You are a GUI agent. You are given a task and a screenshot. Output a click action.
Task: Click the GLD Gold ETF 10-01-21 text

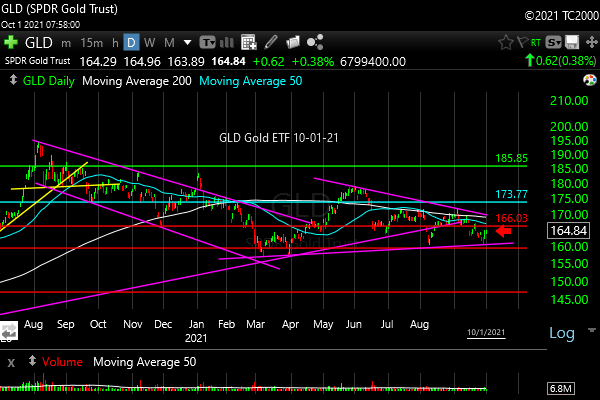[x=279, y=138]
